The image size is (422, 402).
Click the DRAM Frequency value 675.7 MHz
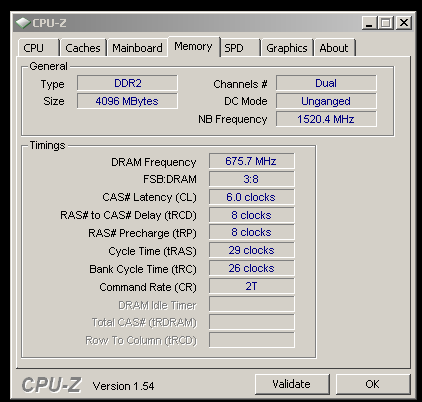pyautogui.click(x=252, y=161)
